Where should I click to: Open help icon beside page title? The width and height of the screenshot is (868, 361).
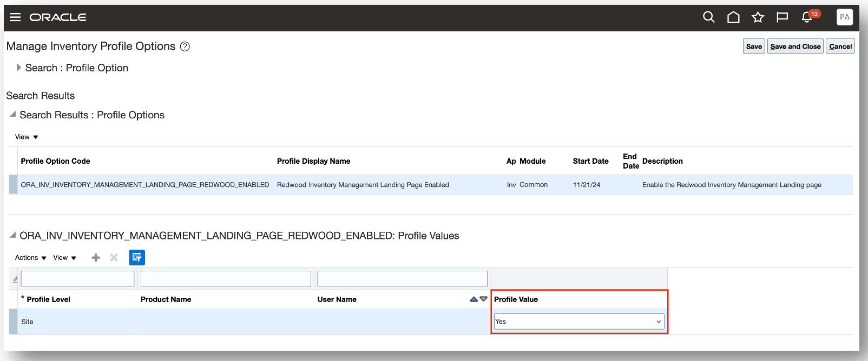185,46
